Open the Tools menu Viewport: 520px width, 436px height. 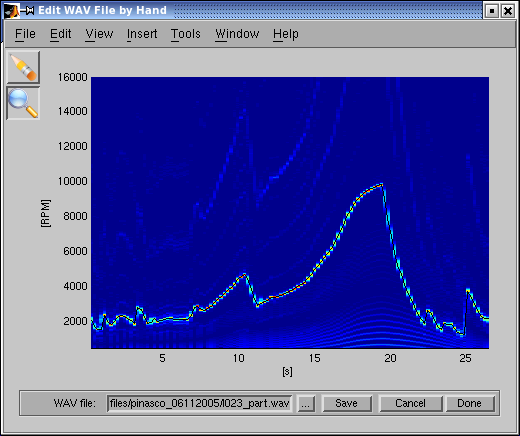[x=186, y=34]
